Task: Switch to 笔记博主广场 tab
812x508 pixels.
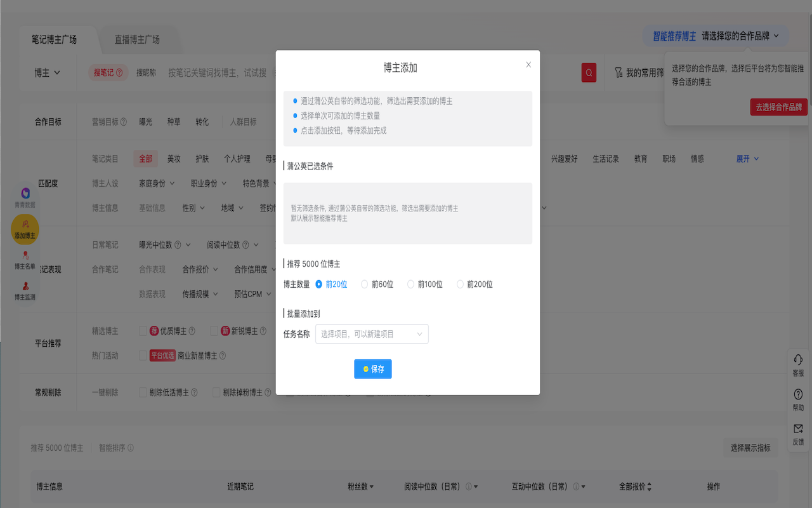Action: [x=55, y=39]
